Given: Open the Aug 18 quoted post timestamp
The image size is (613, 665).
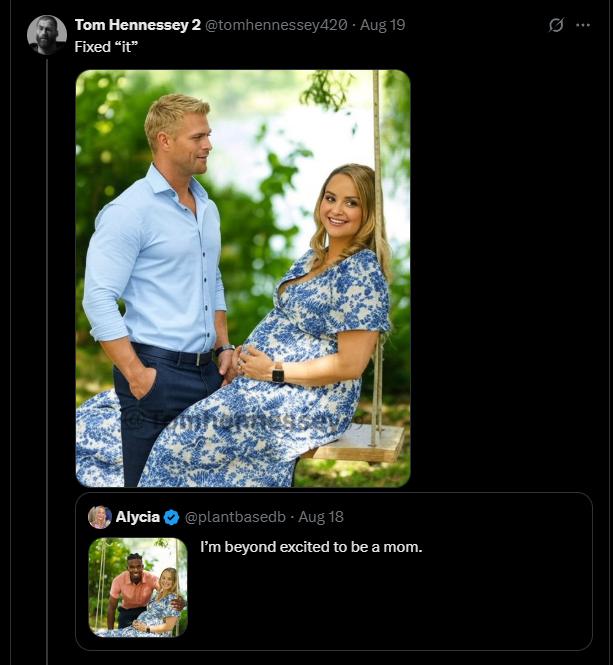Looking at the screenshot, I should [321, 517].
